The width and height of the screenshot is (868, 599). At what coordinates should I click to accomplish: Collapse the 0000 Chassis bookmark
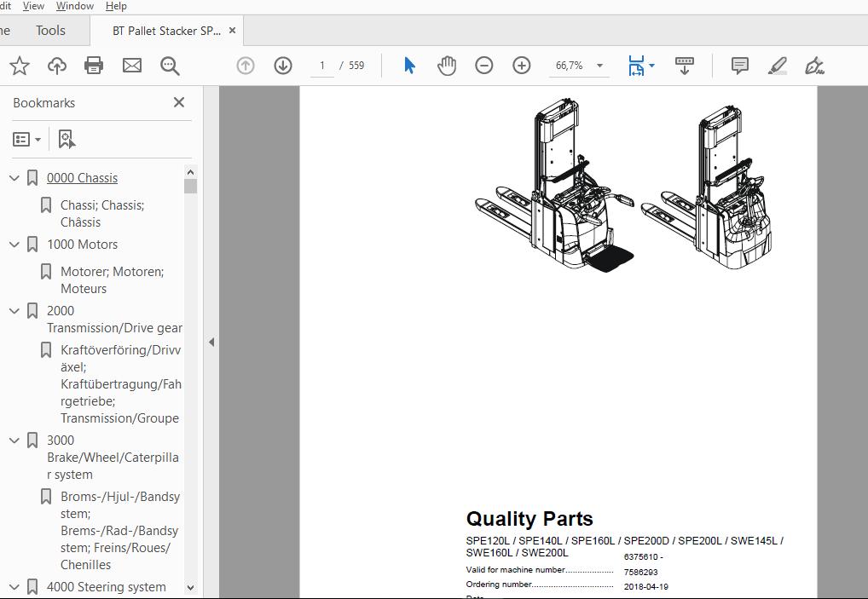click(x=14, y=178)
